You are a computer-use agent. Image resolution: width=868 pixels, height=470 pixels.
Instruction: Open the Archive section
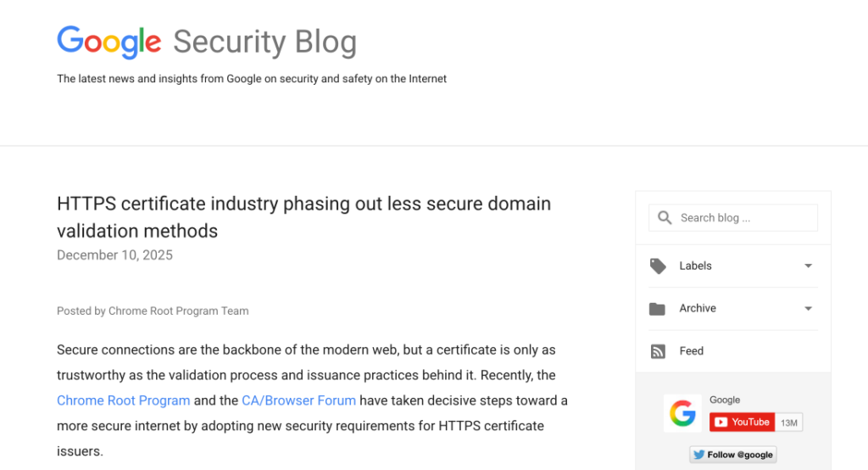click(698, 309)
